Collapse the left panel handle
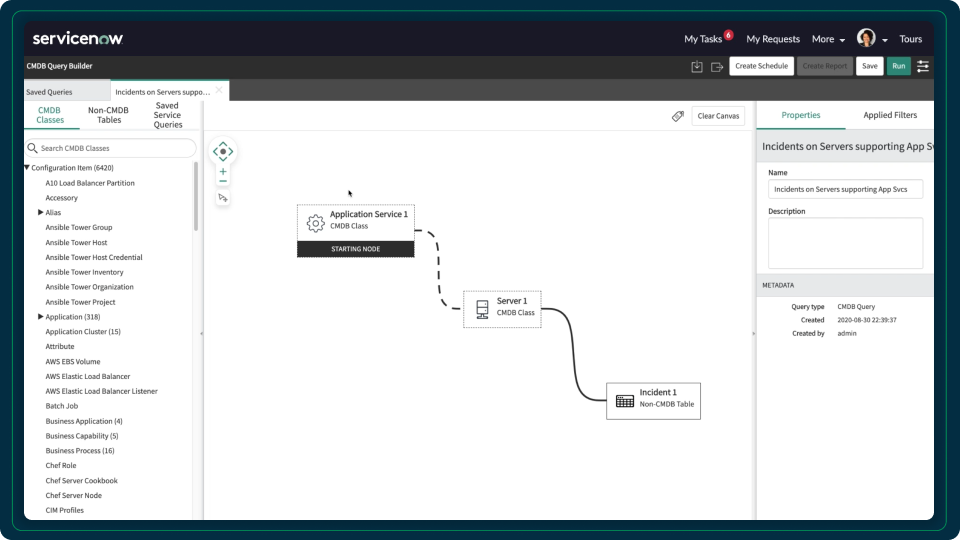Image resolution: width=960 pixels, height=540 pixels. 201,334
